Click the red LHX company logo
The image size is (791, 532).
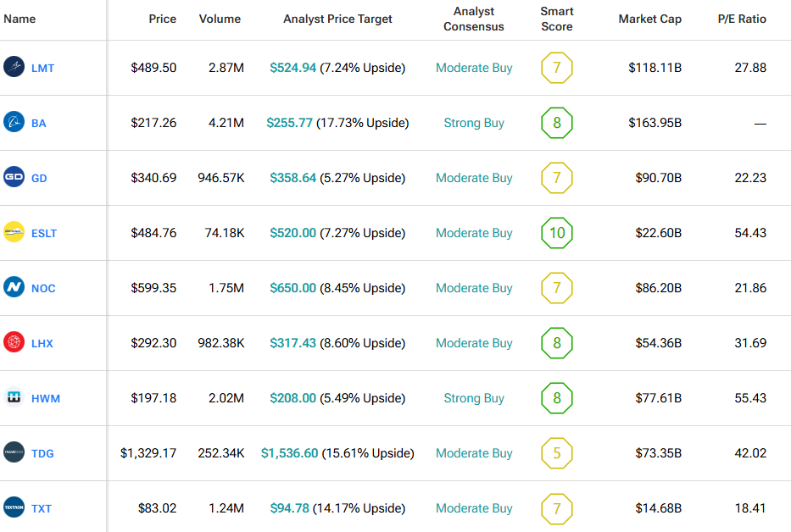click(14, 342)
